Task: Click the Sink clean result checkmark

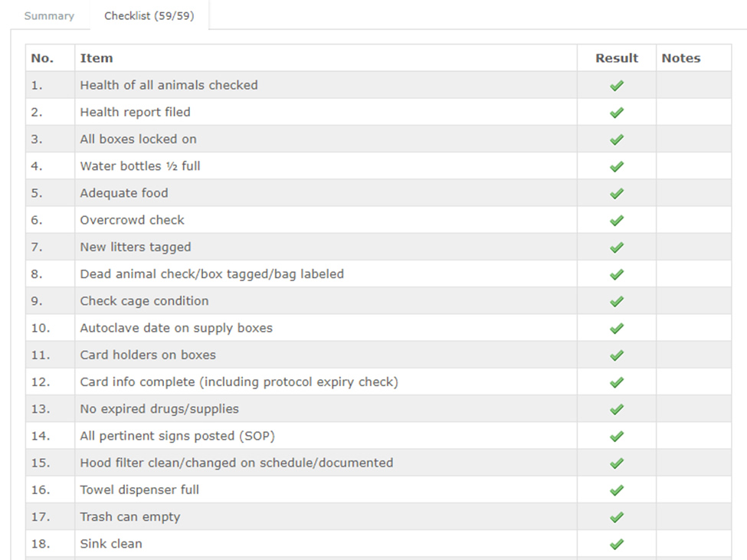Action: (x=617, y=544)
